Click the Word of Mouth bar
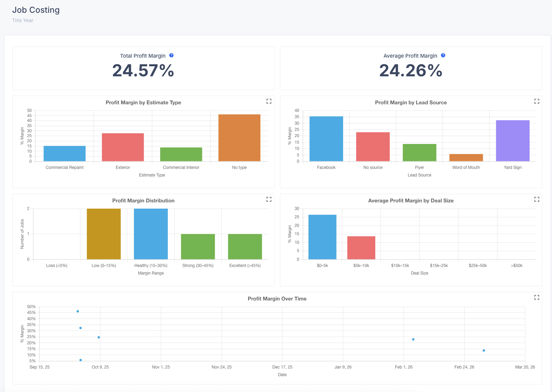This screenshot has width=552, height=392. point(466,157)
